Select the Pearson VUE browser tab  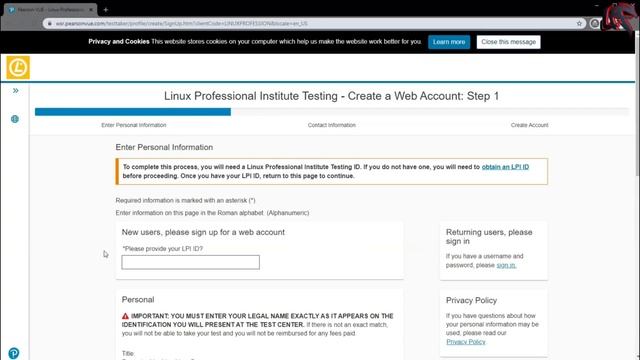click(x=51, y=9)
